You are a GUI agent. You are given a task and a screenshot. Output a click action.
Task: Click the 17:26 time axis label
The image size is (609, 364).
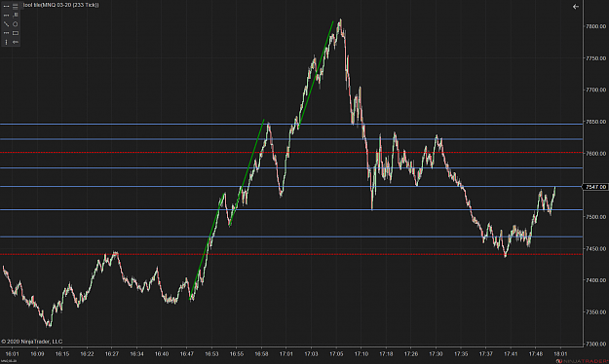click(x=411, y=354)
